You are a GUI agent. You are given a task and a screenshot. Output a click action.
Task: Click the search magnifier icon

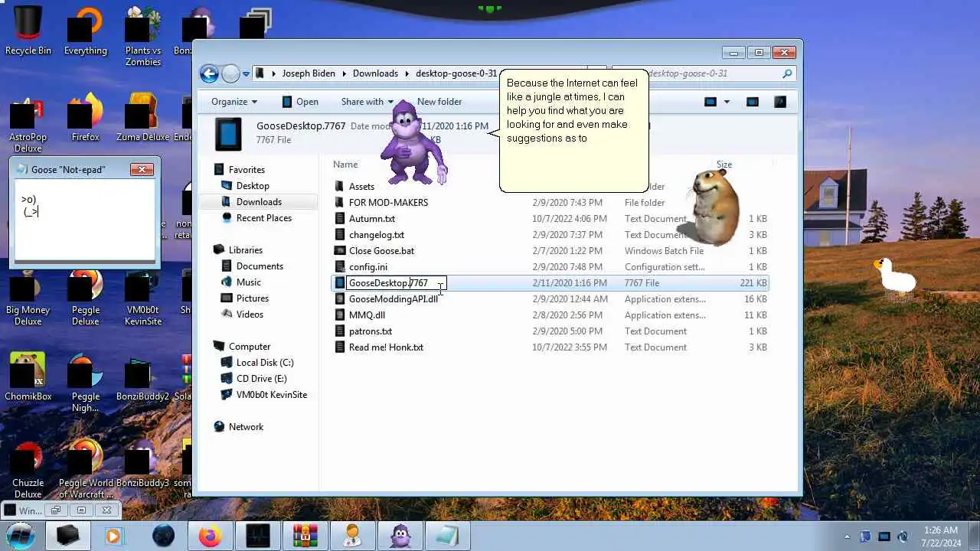click(787, 73)
